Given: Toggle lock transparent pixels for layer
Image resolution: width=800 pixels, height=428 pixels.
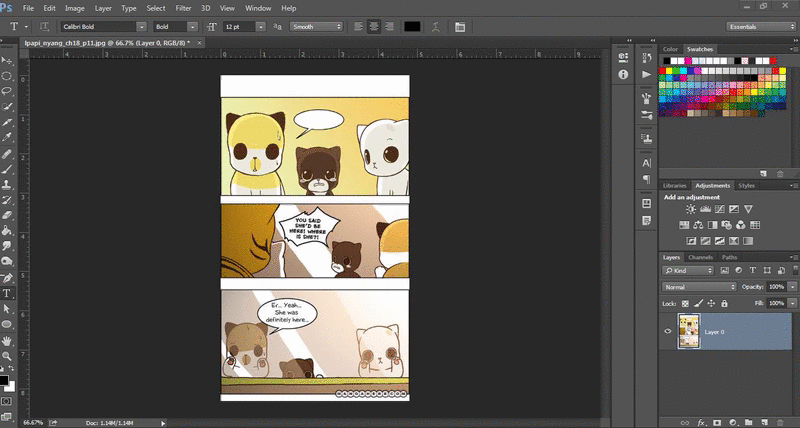Looking at the screenshot, I should [685, 301].
